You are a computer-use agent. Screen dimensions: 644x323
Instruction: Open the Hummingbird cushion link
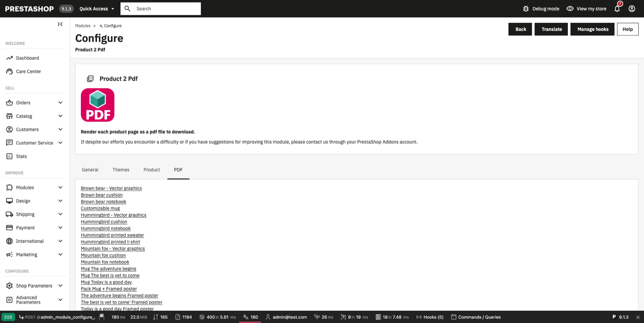[104, 222]
